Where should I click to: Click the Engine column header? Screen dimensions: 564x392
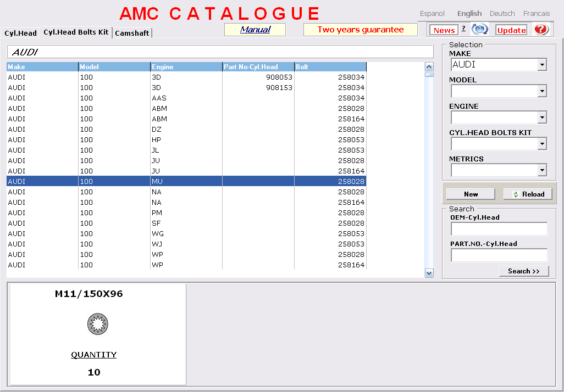click(x=186, y=67)
